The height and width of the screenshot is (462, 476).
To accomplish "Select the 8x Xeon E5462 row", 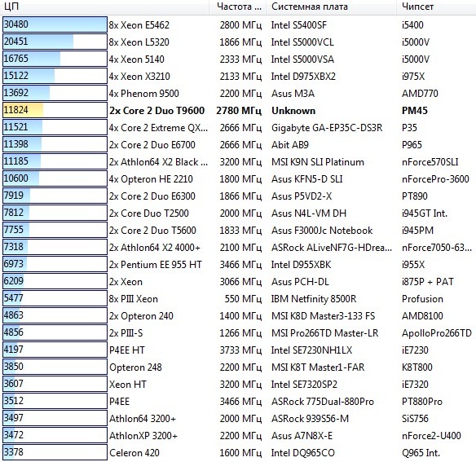I will [x=238, y=24].
